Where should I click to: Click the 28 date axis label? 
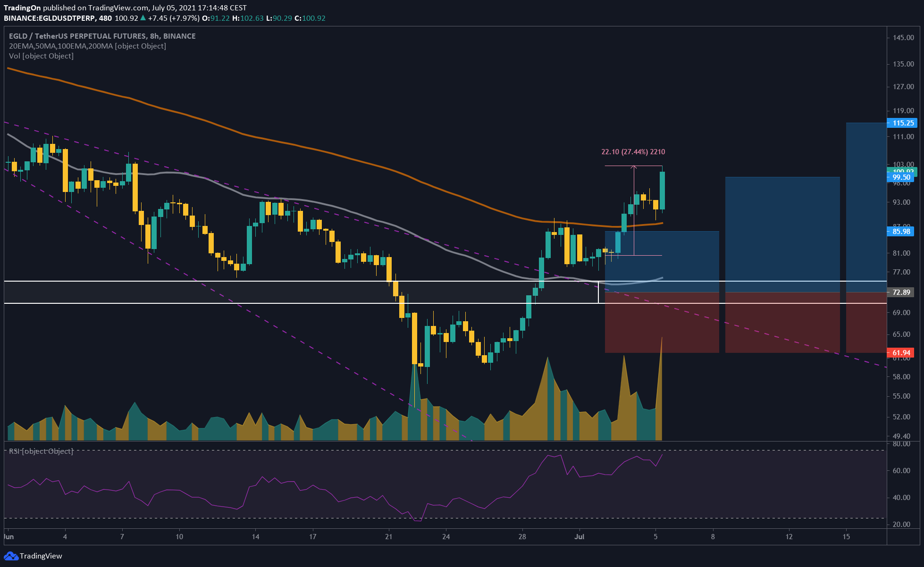click(x=522, y=537)
